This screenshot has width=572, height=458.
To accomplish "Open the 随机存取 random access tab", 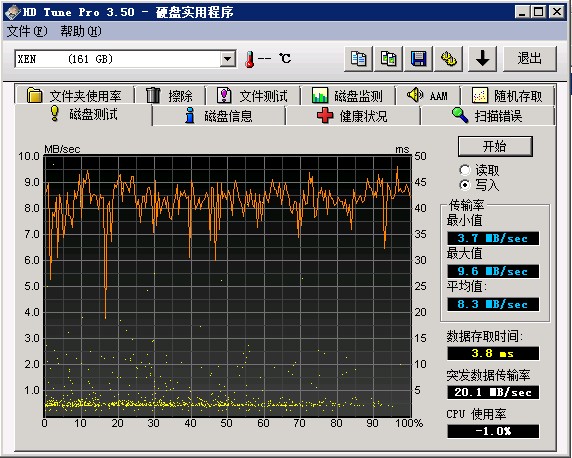I will tap(507, 96).
